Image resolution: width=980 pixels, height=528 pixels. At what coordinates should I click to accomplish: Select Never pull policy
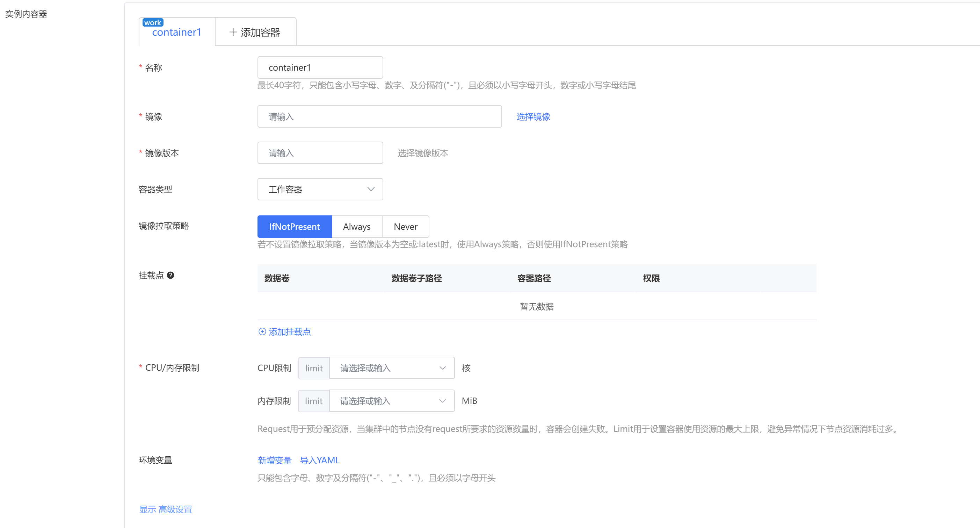(406, 227)
